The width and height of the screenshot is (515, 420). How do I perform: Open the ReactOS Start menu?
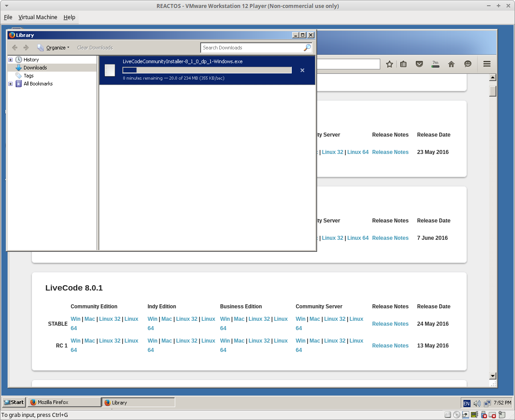coord(14,402)
